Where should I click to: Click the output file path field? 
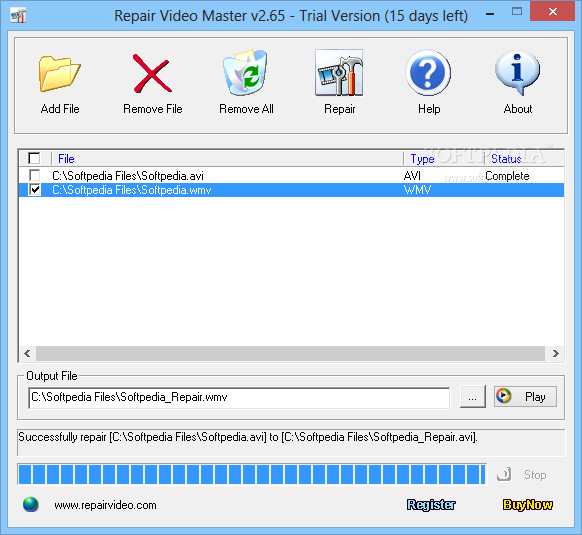pyautogui.click(x=239, y=397)
